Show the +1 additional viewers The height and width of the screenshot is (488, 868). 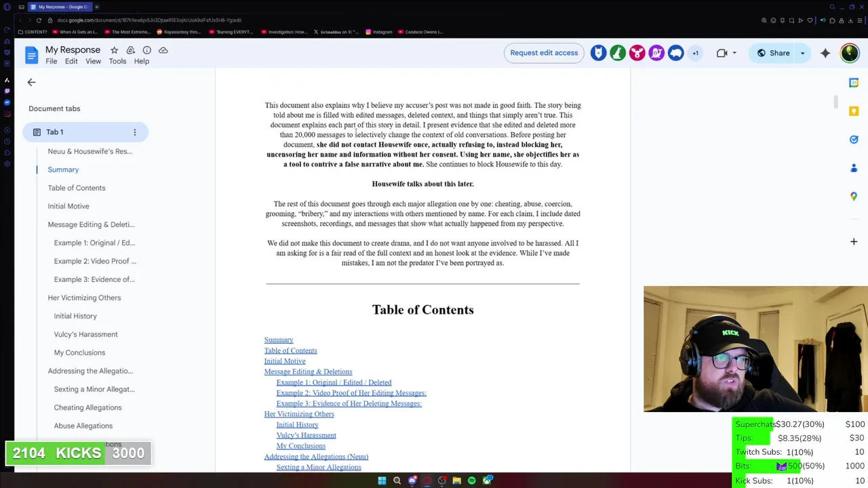695,53
